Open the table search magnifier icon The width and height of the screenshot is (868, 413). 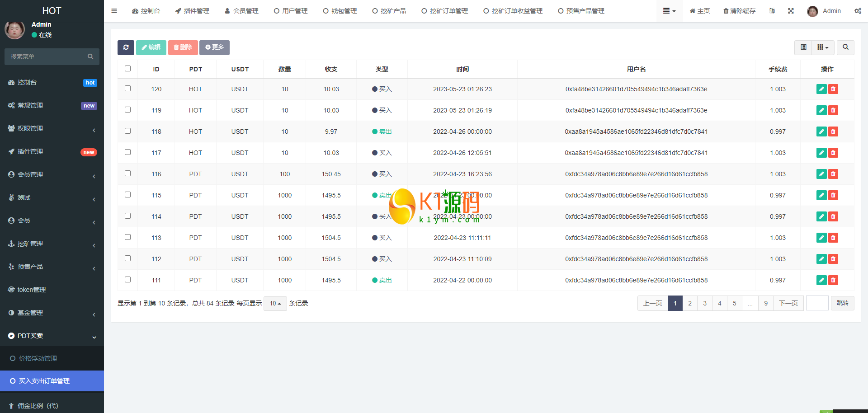point(845,47)
